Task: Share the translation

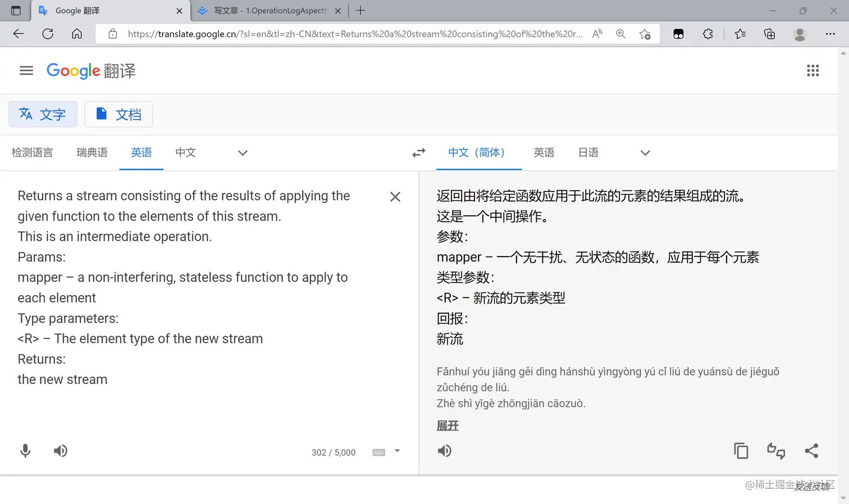Action: pos(811,451)
